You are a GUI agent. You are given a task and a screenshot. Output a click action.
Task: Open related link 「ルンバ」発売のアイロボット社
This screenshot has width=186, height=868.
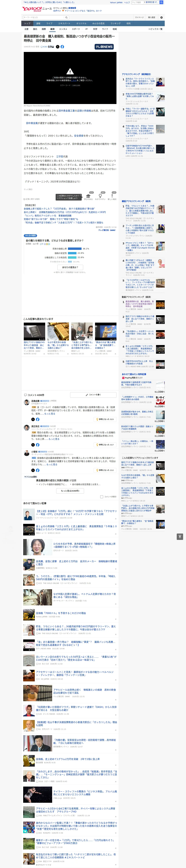pyautogui.click(x=48, y=216)
